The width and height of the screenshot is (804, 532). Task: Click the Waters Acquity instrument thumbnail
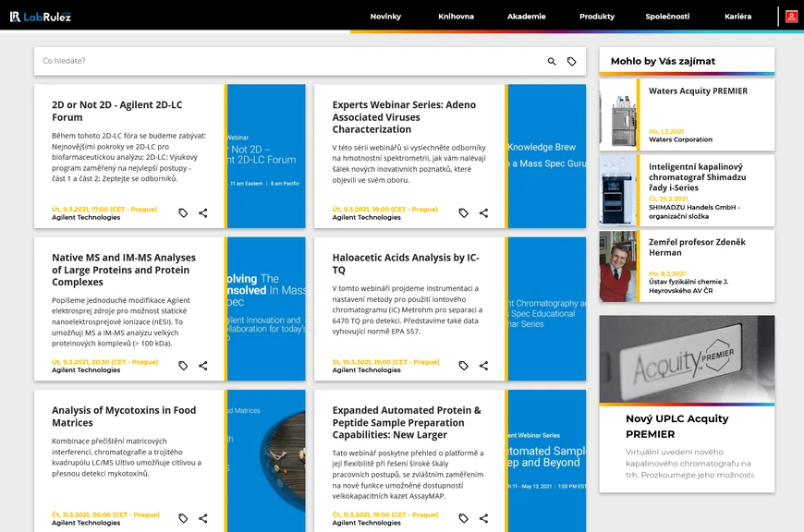[618, 115]
